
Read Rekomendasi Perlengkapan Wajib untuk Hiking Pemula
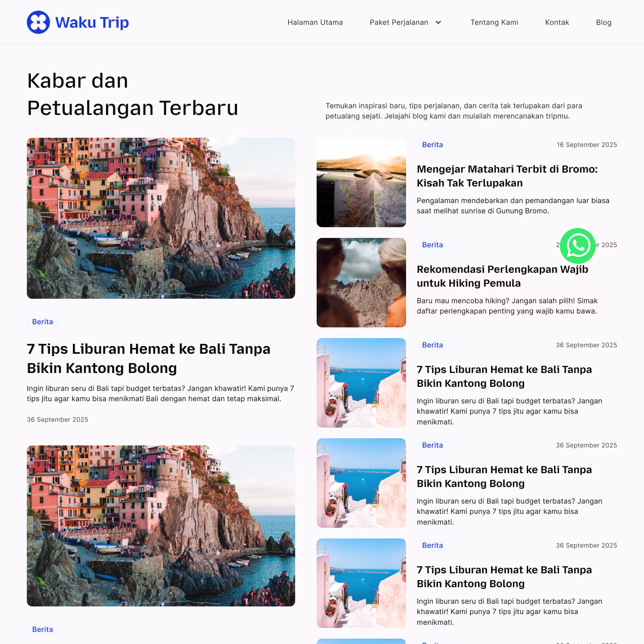coord(502,276)
